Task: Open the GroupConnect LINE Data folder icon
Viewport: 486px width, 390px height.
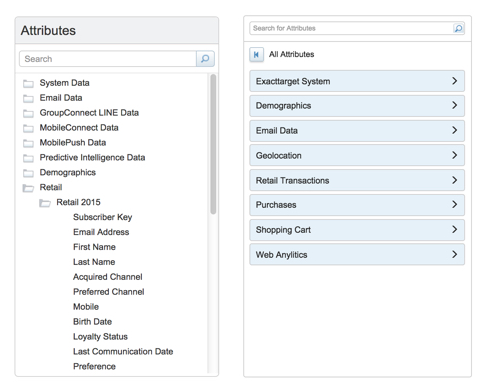Action: coord(28,113)
